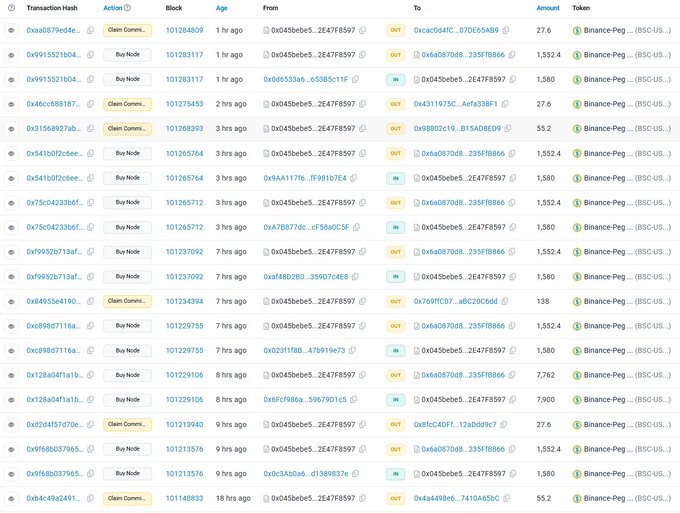
Task: Copy sender address 0x0c3Ab0a6...d1389837e
Action: click(x=355, y=474)
